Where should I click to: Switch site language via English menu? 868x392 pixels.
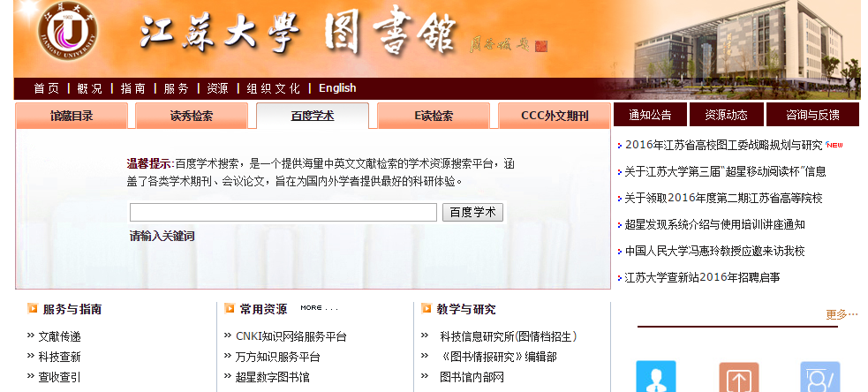point(337,88)
